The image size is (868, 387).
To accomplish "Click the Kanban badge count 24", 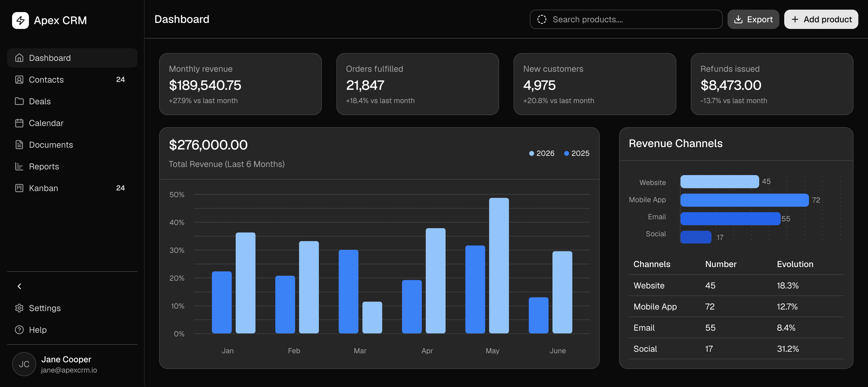I will pos(120,188).
